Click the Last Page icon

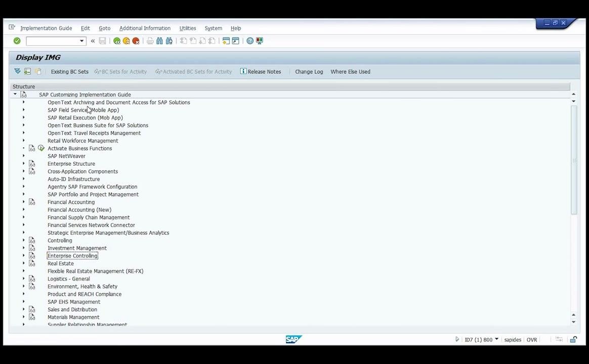click(x=212, y=41)
